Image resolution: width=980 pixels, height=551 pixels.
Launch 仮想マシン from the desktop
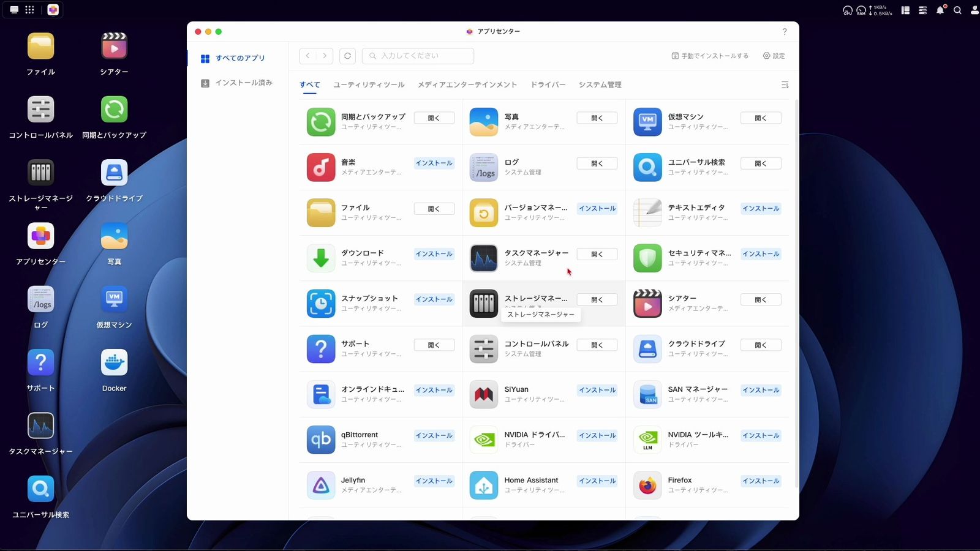pos(114,299)
